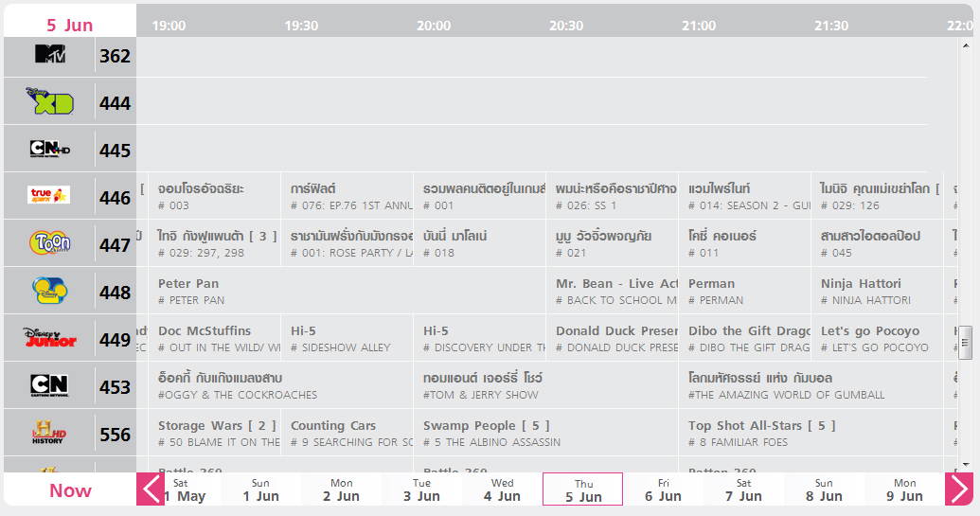980x516 pixels.
Task: Open the # 021 program on channel 447
Action: pos(612,243)
